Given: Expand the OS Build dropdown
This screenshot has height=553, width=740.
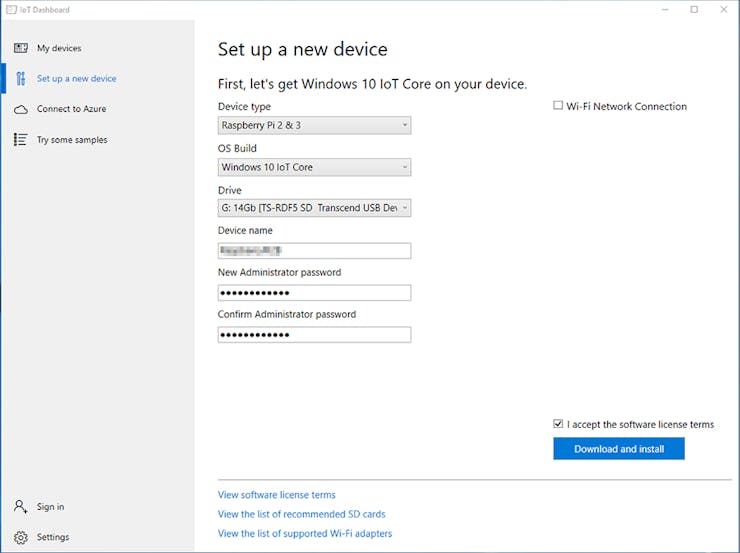Looking at the screenshot, I should point(314,167).
